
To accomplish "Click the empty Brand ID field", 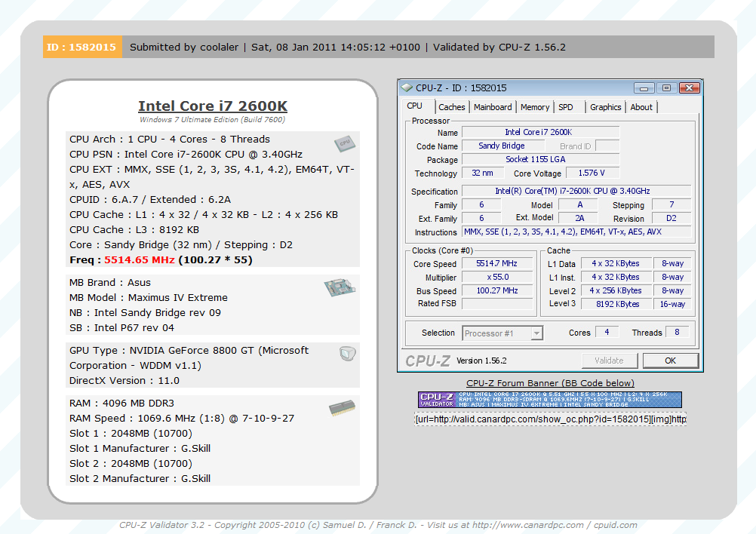I will click(607, 146).
